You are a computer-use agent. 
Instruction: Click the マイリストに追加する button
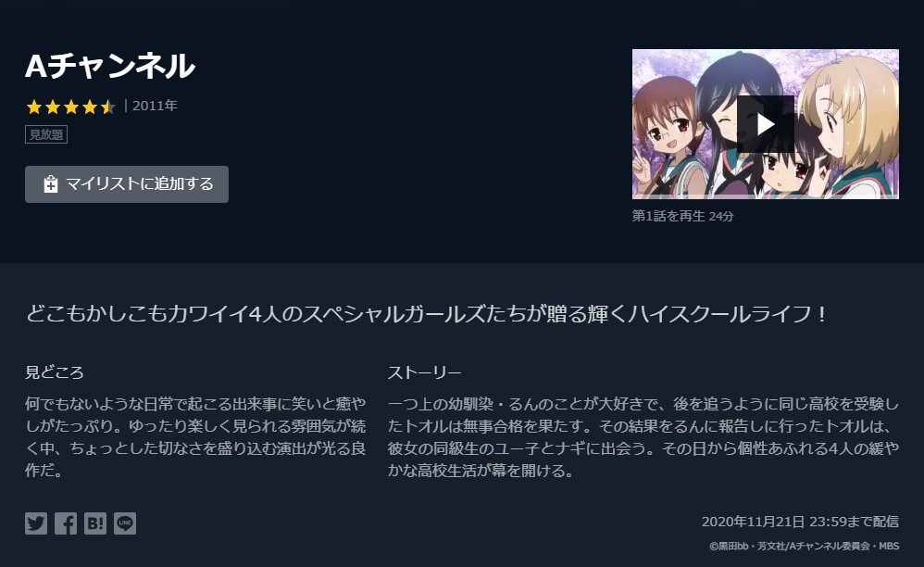click(127, 183)
